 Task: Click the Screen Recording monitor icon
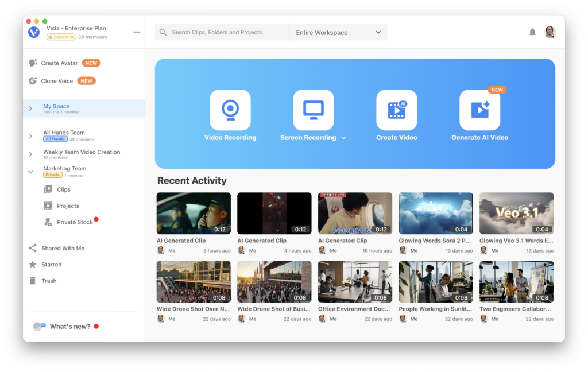pos(313,110)
